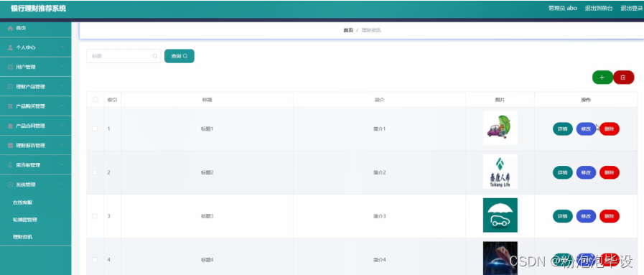Click the icon beside 理财报告管理

click(x=11, y=145)
